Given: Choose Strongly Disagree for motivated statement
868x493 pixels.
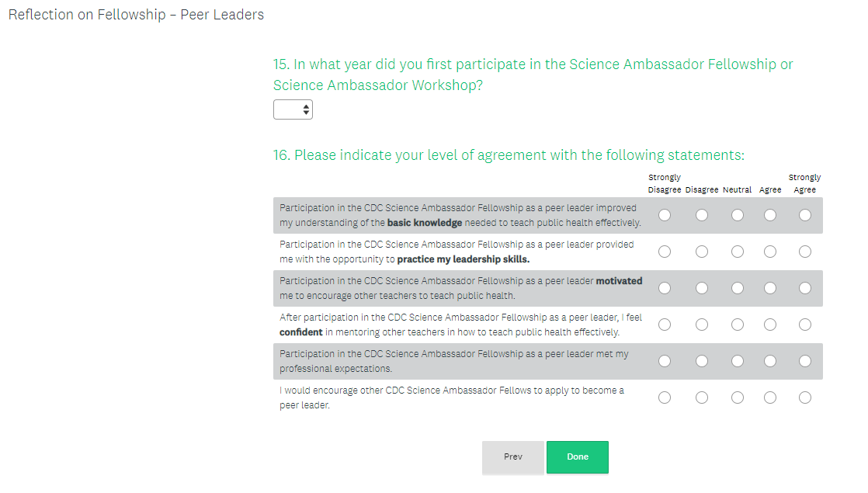Looking at the screenshot, I should coord(665,288).
